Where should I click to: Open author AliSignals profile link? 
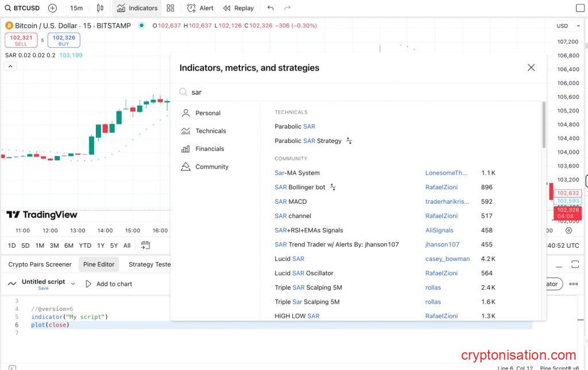tap(439, 230)
